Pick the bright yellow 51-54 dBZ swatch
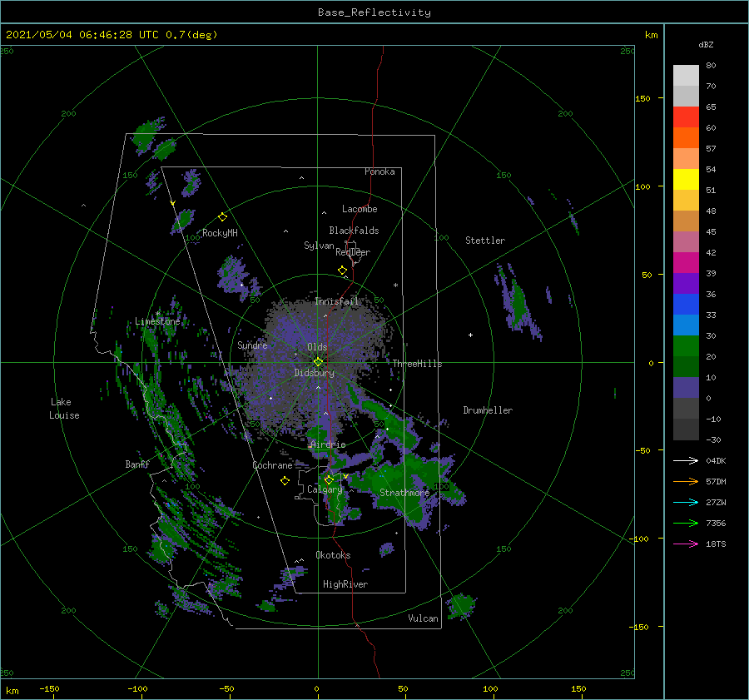 (x=686, y=180)
